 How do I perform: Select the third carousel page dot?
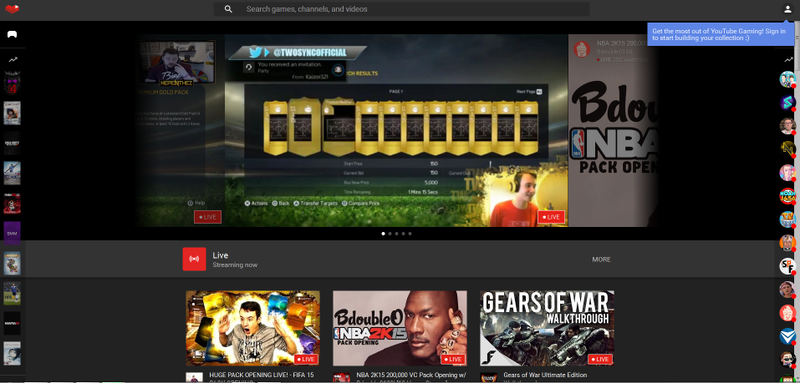pyautogui.click(x=396, y=234)
